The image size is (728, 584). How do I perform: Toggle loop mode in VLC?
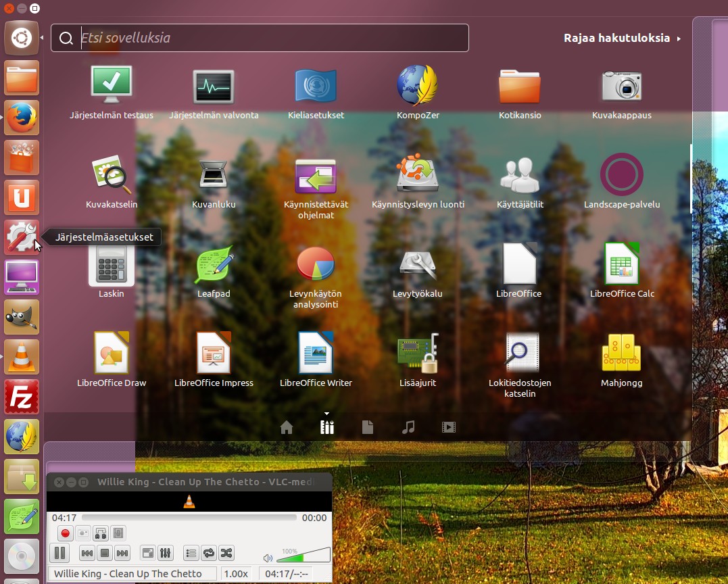pos(209,553)
